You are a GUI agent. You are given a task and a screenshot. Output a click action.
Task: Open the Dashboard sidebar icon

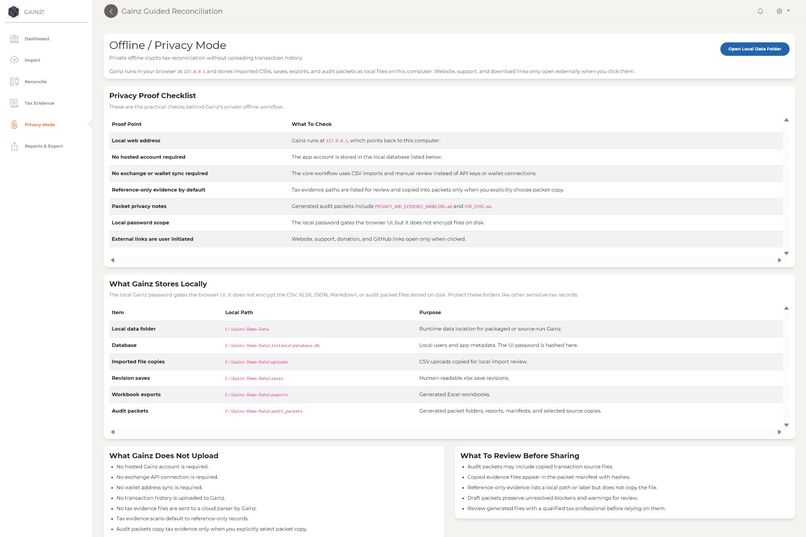tap(14, 39)
